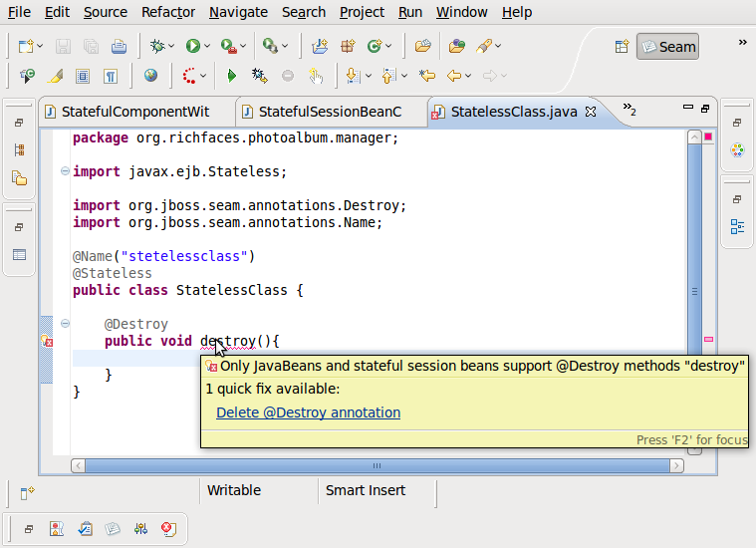756x548 pixels.
Task: Click the Print icon in toolbar
Action: (119, 46)
